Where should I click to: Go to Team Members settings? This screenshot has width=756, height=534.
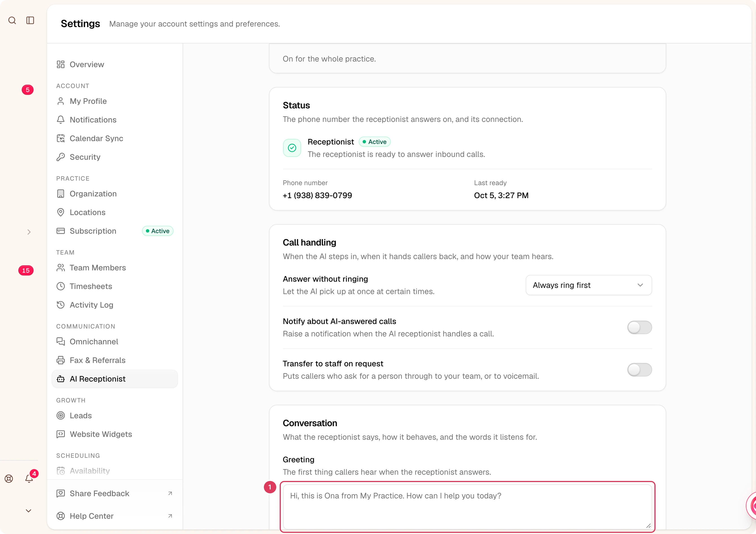(x=115, y=268)
